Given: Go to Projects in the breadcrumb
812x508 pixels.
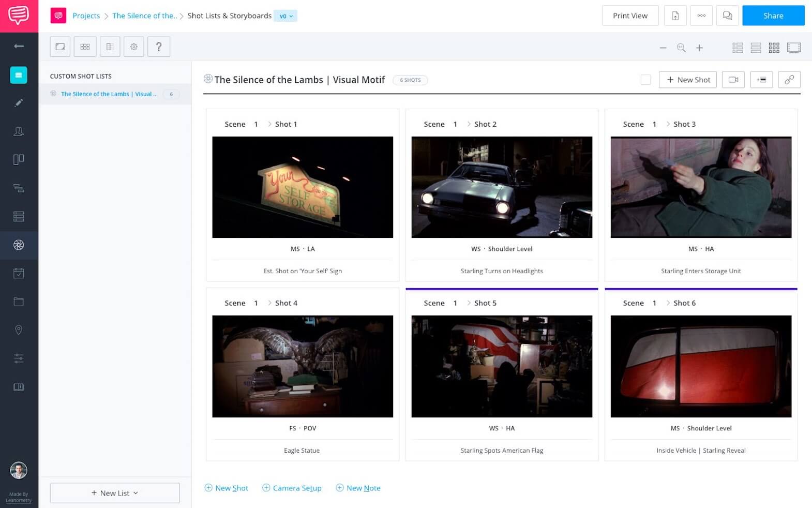Looking at the screenshot, I should [x=86, y=16].
